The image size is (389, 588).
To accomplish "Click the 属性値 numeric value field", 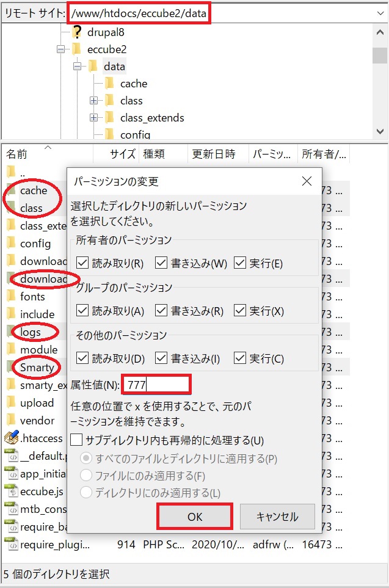I will pos(156,385).
